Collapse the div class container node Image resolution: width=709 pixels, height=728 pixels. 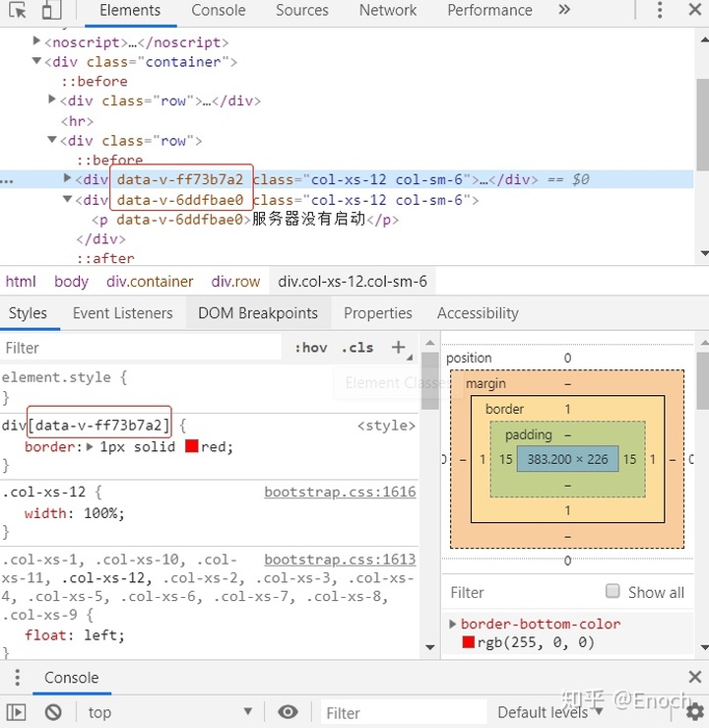coord(36,60)
